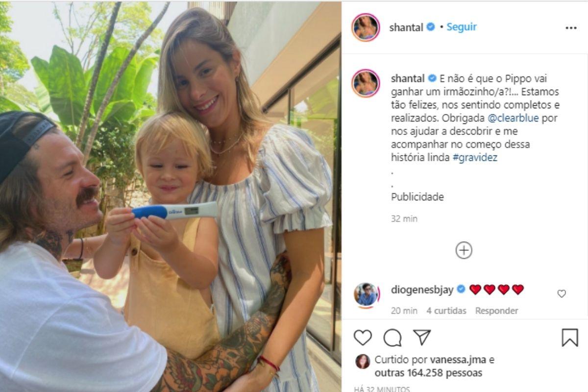Viewport: 588px width, 392px height.
Task: Like the post with the heart icon
Action: pos(363,338)
